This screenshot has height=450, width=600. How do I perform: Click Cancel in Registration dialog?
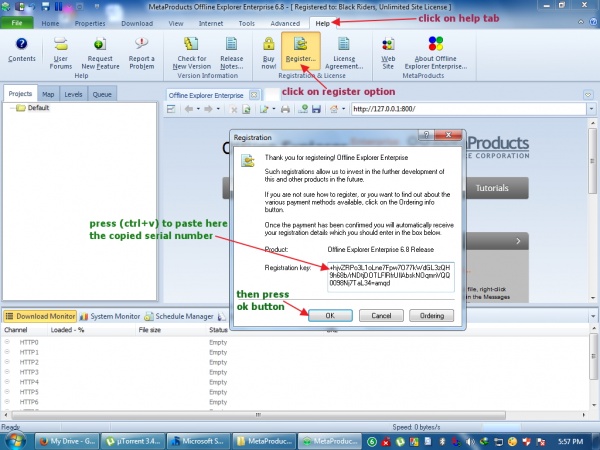pos(381,316)
